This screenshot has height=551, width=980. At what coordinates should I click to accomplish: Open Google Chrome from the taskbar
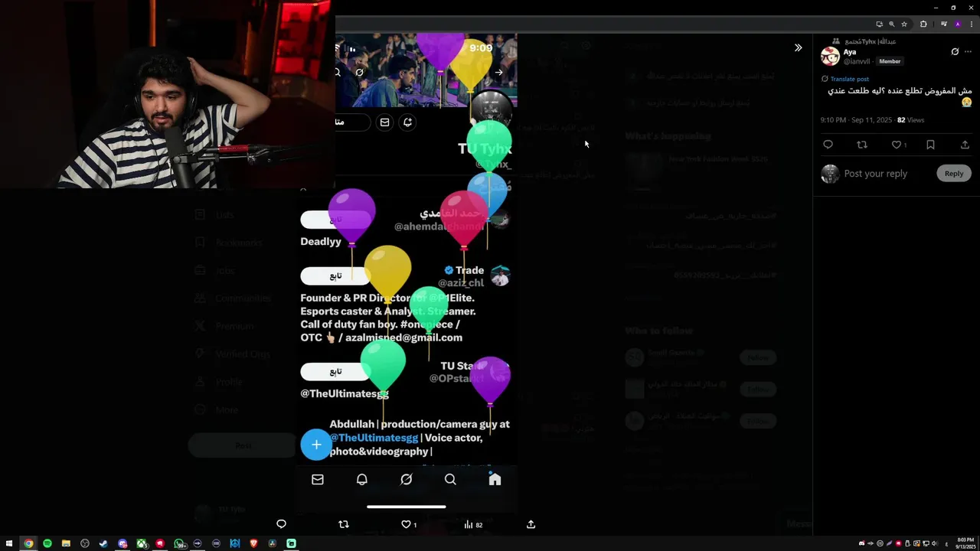pos(28,543)
